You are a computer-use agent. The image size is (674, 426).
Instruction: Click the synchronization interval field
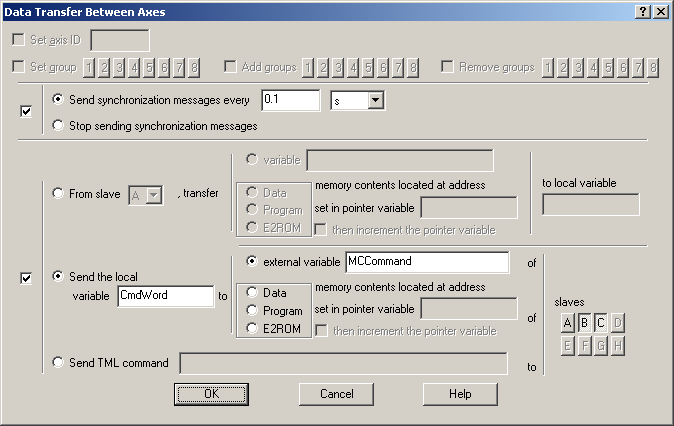tap(289, 100)
